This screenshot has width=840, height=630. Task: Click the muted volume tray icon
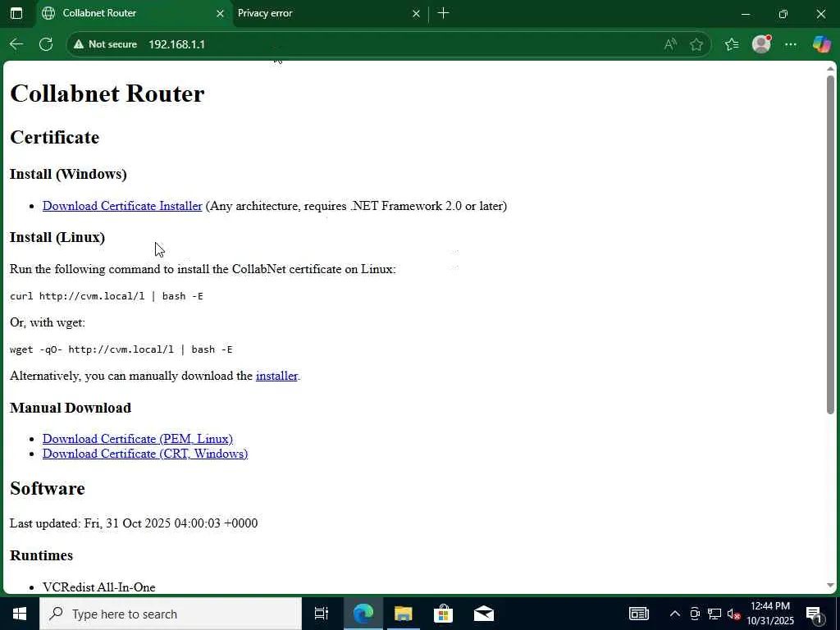coord(733,614)
